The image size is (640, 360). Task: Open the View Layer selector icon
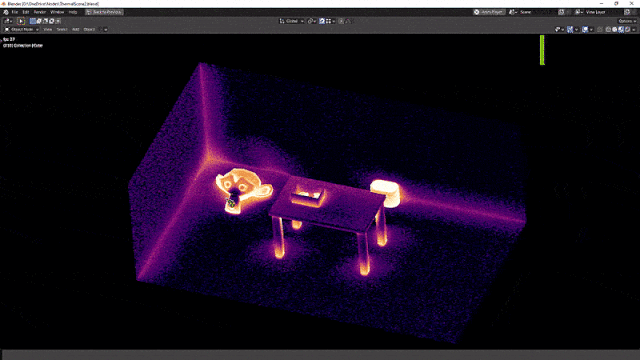579,12
